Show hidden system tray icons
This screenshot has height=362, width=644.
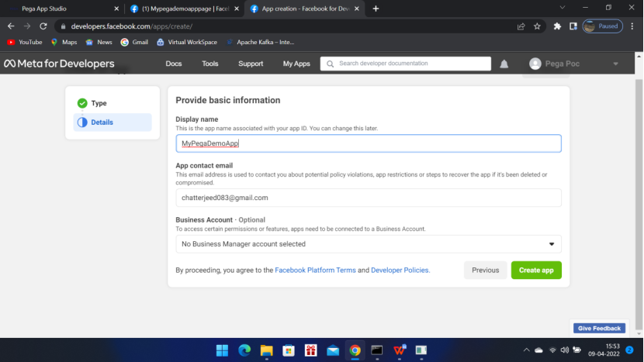(x=527, y=350)
